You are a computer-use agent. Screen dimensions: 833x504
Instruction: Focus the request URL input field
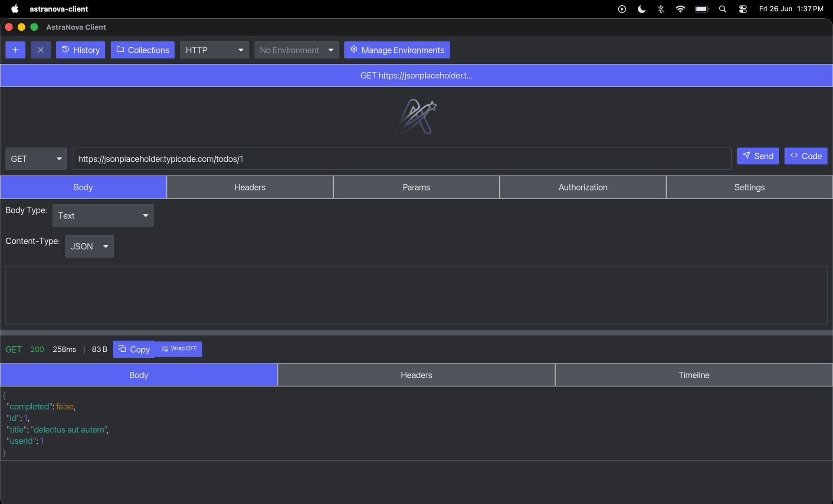[402, 159]
